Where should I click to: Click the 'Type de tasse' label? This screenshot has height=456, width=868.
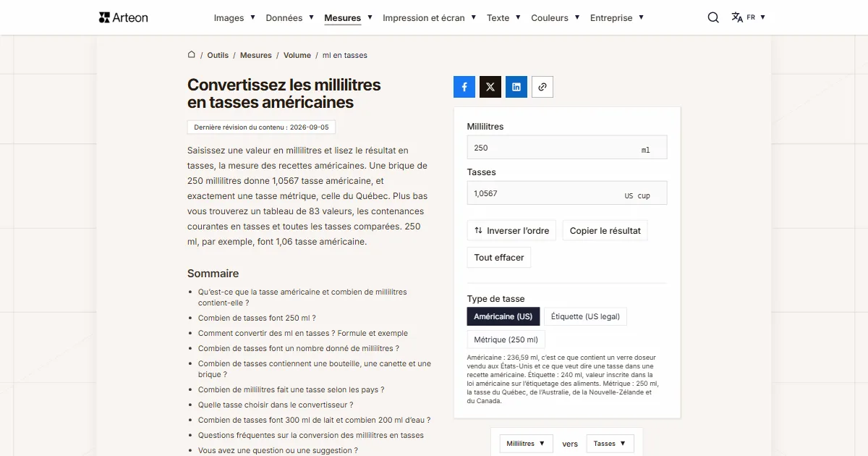point(495,298)
